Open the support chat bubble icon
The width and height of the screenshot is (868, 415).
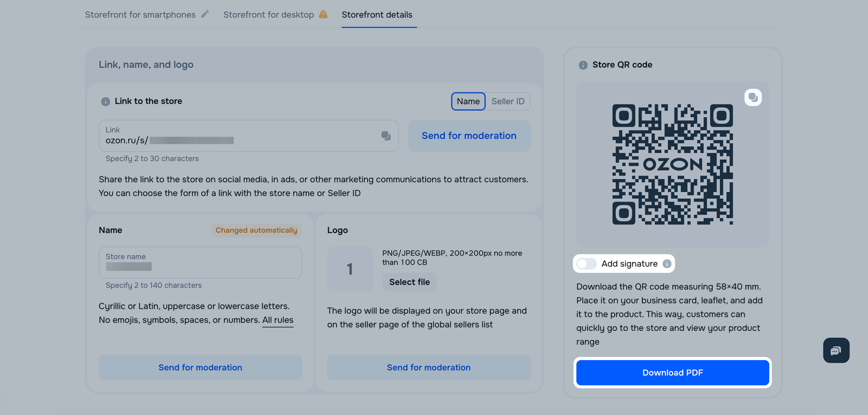pos(836,350)
